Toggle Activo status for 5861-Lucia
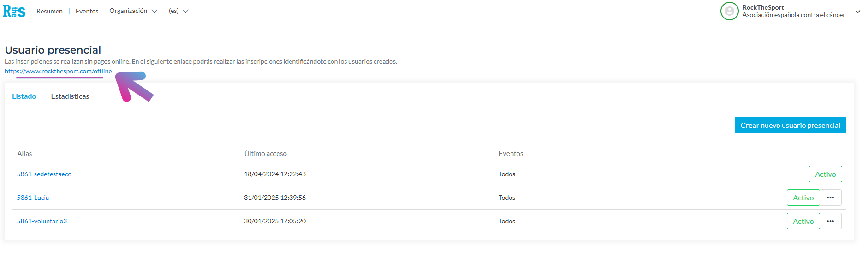 (x=803, y=198)
